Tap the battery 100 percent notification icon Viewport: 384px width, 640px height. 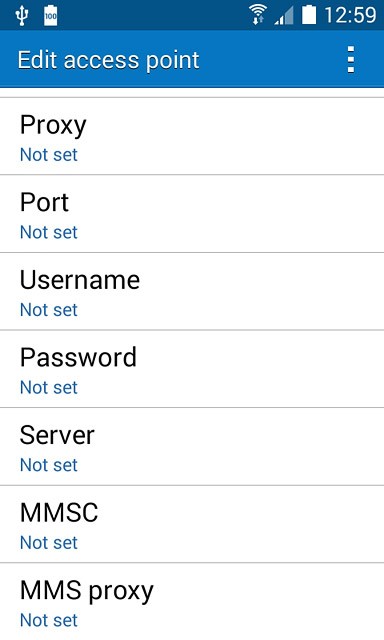[51, 16]
